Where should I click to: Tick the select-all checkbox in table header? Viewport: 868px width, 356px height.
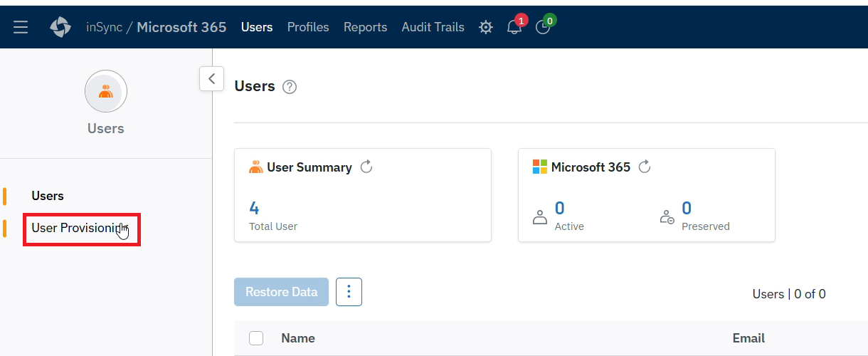(256, 338)
